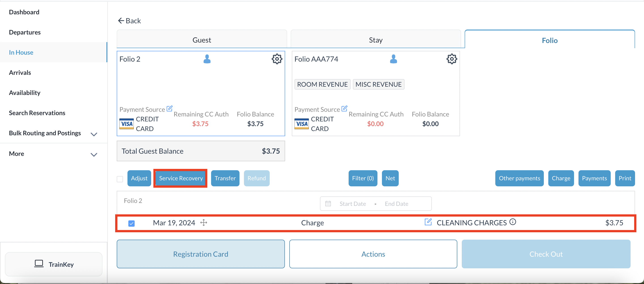Click the Service Recovery button
644x284 pixels.
pyautogui.click(x=180, y=178)
